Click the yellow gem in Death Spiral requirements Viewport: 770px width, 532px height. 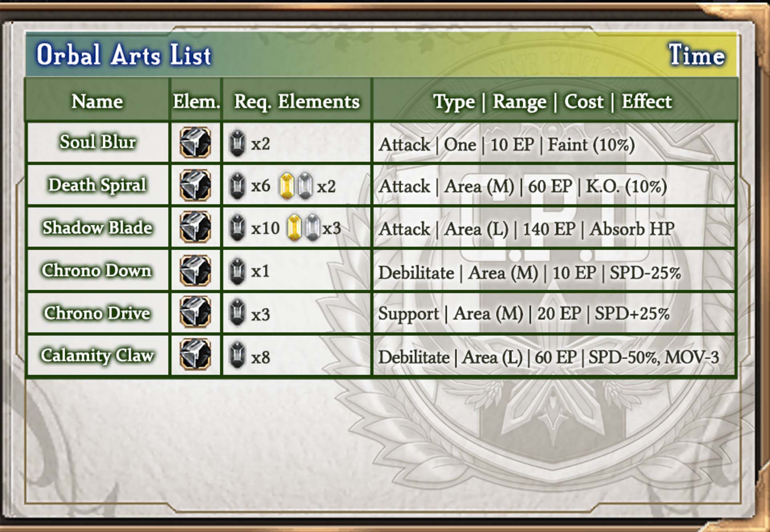[x=286, y=186]
